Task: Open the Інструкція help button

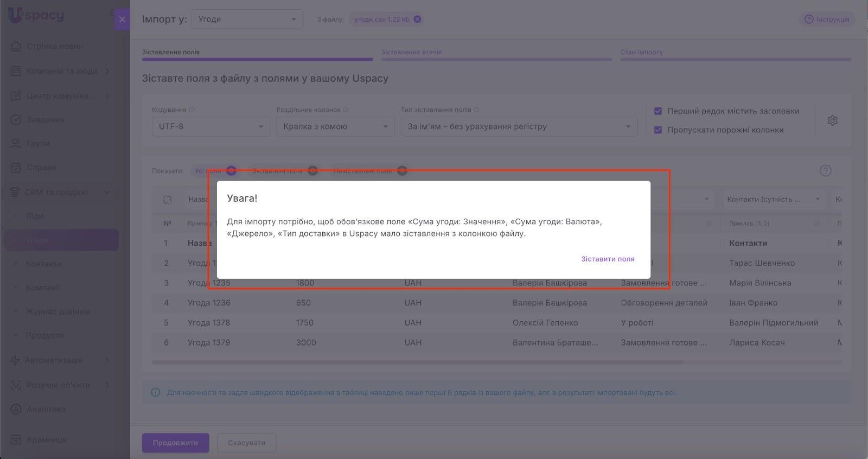Action: coord(827,20)
